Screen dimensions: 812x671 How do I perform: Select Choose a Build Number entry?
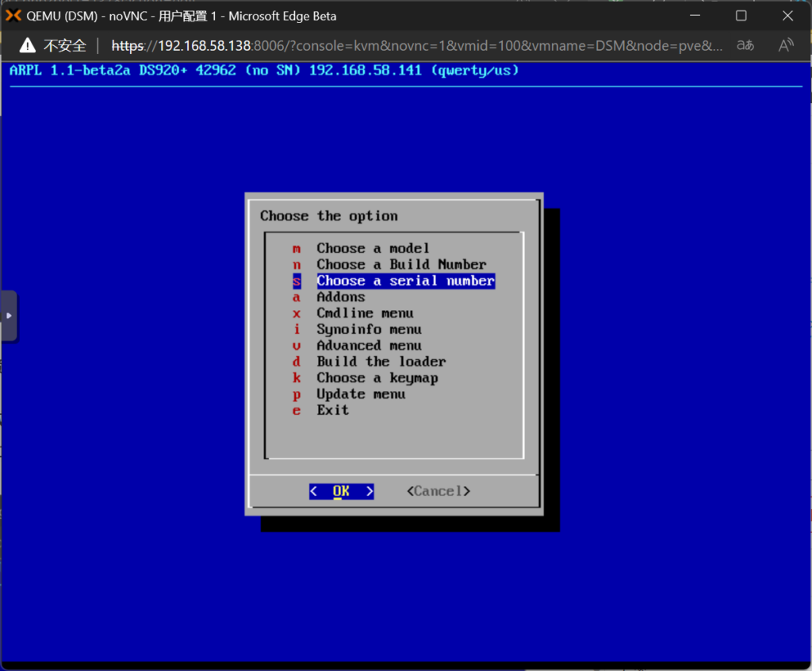pos(401,264)
